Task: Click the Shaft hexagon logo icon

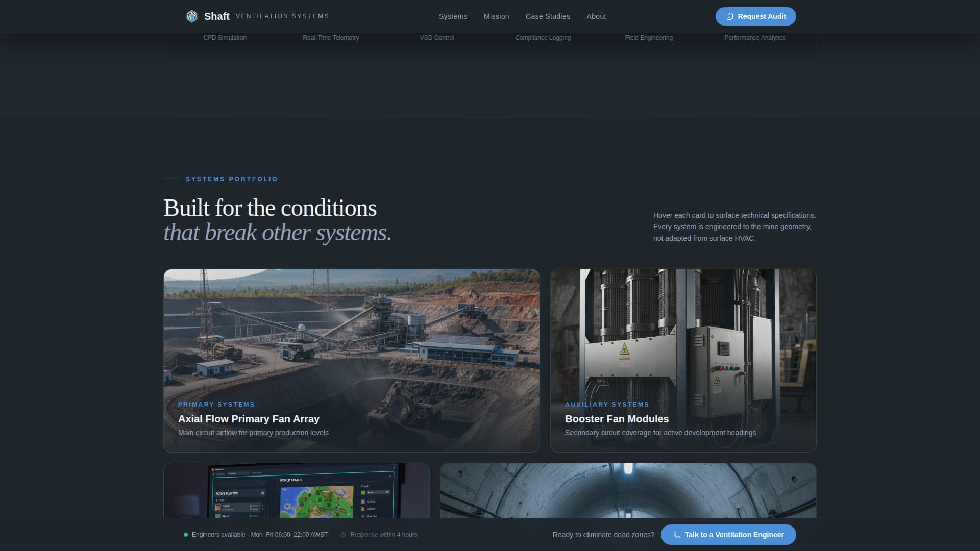Action: [192, 16]
